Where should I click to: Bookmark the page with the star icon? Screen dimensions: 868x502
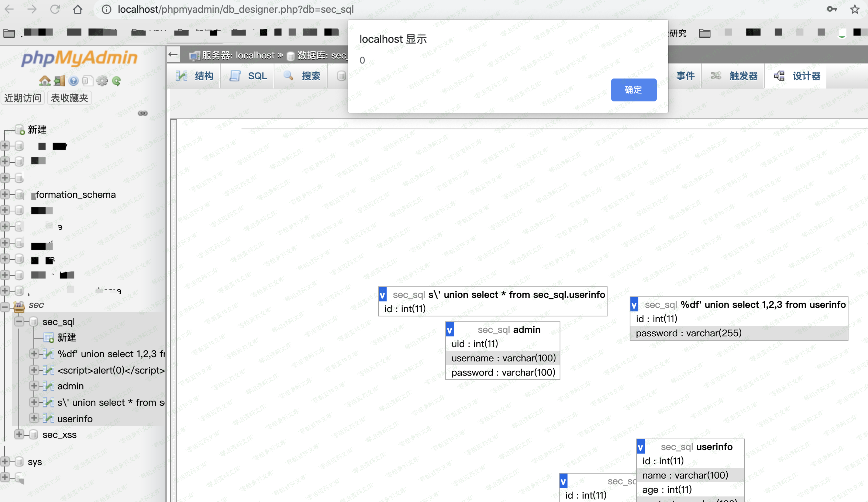pos(855,9)
